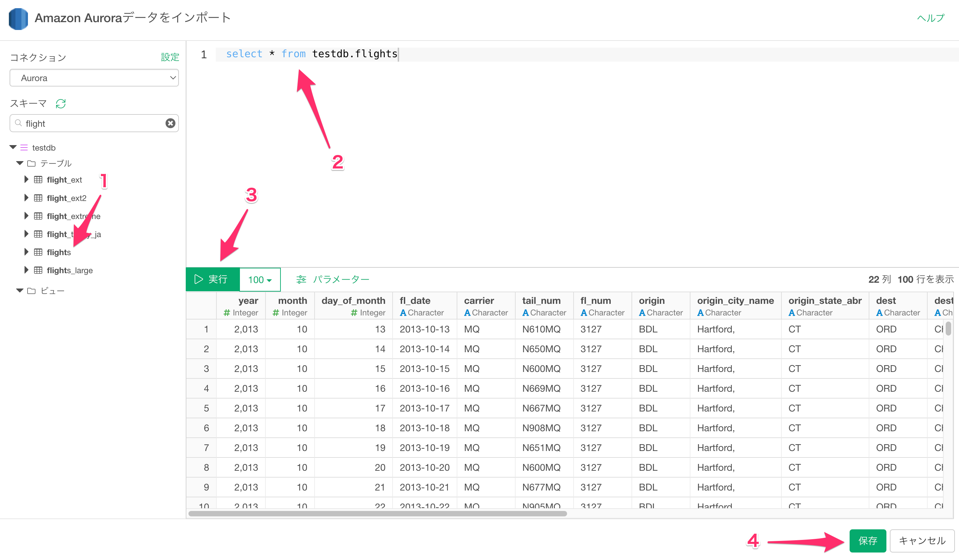Click the dest column header
The width and height of the screenshot is (959, 560).
click(x=898, y=306)
